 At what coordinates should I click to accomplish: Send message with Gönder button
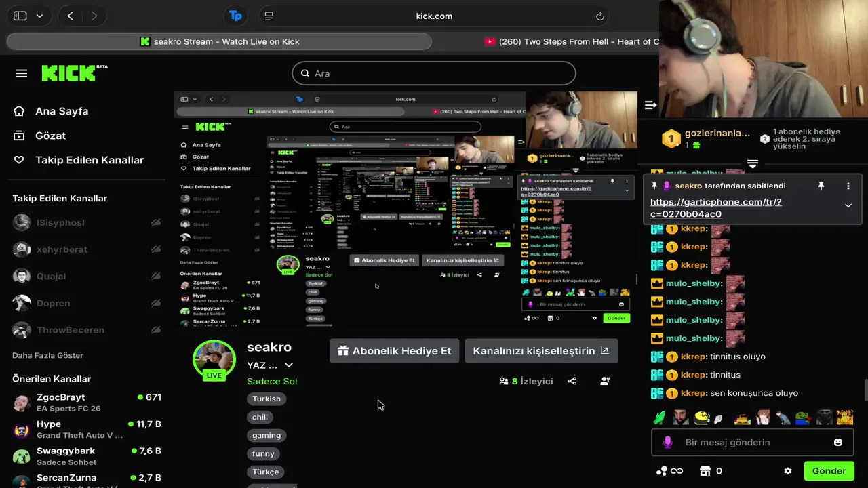coord(829,471)
